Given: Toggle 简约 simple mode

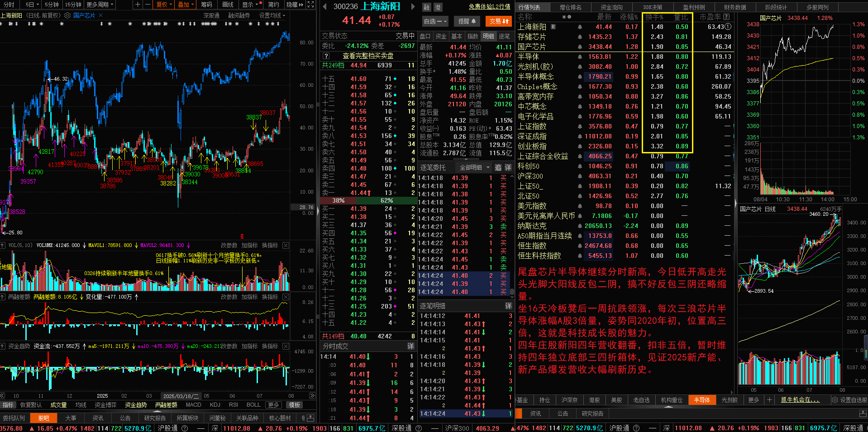Looking at the screenshot, I should pyautogui.click(x=273, y=5).
